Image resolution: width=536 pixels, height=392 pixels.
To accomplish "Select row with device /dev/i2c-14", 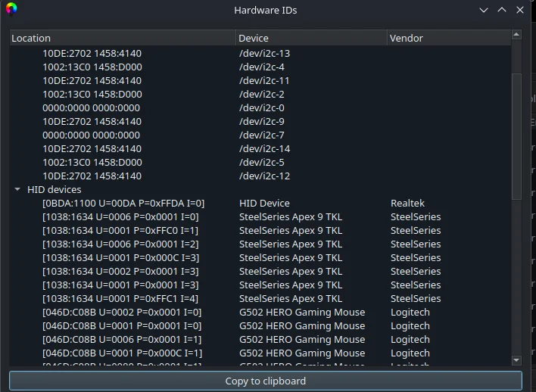I will pyautogui.click(x=260, y=149).
